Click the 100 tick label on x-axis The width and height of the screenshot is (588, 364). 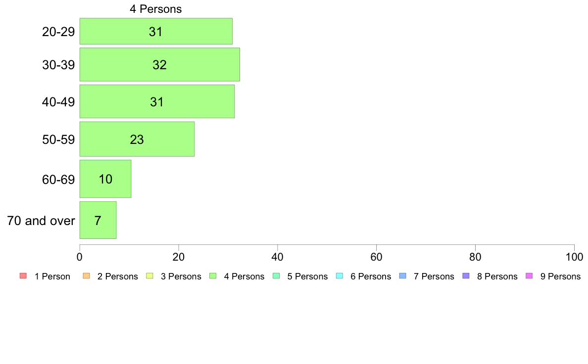(574, 257)
